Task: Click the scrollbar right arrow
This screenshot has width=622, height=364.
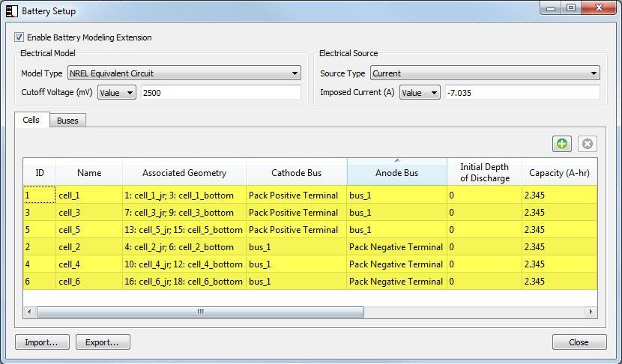Action: pos(591,312)
